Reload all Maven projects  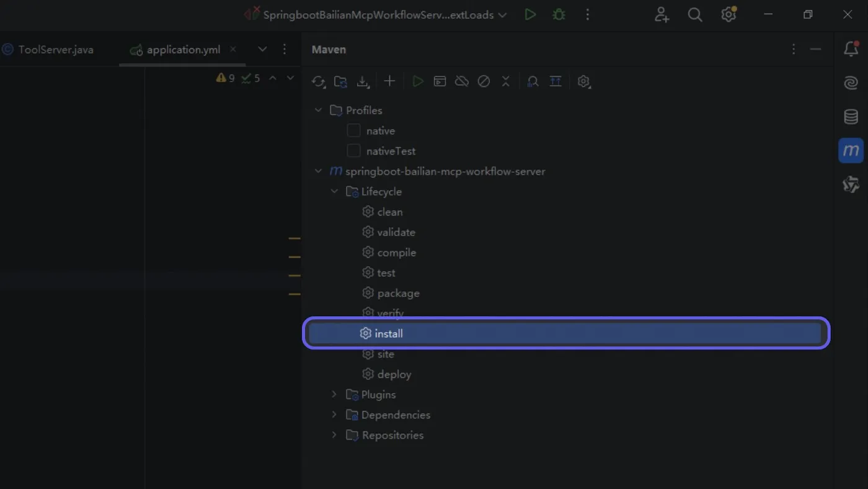(319, 81)
